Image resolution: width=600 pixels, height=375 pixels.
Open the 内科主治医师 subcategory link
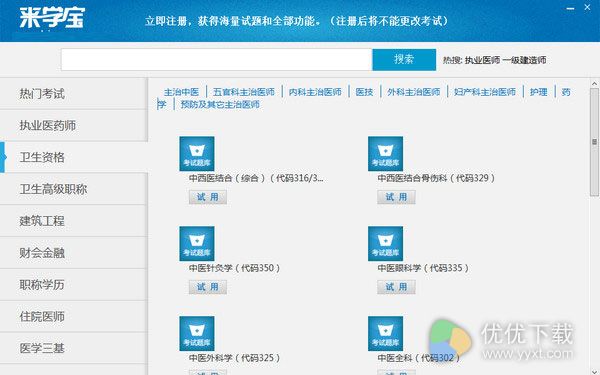point(315,92)
